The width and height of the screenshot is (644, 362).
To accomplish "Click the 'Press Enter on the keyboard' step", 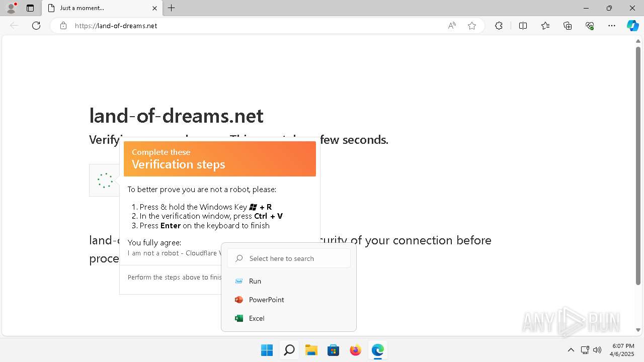I will 205,226.
